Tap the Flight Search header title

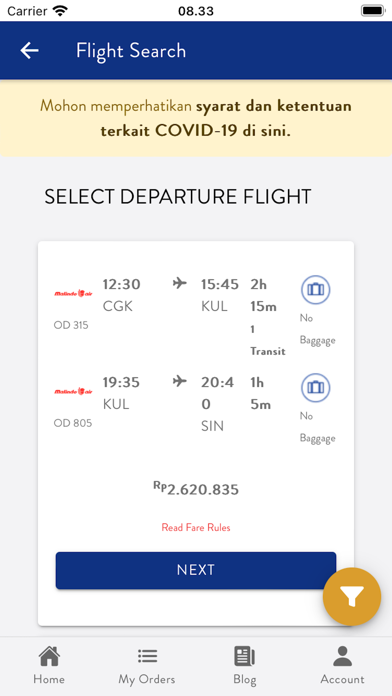131,51
